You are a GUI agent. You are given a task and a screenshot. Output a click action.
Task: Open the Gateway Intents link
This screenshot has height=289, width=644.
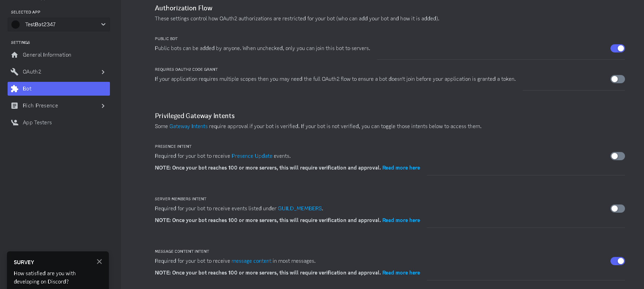tap(188, 126)
